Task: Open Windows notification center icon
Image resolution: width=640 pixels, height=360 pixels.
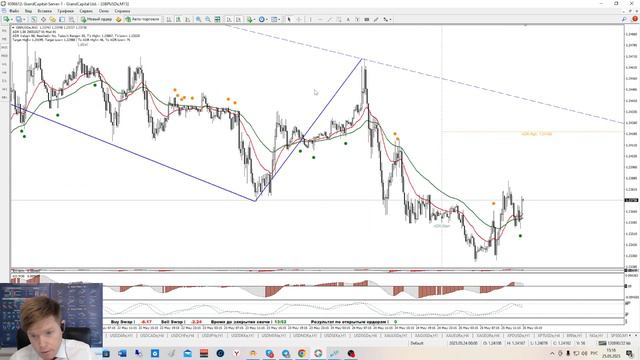Action: click(x=629, y=353)
